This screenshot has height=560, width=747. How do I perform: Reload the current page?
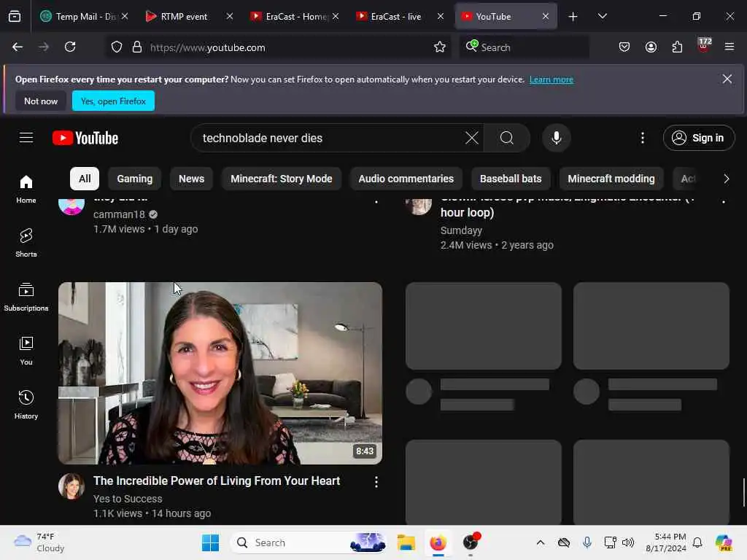click(x=70, y=47)
